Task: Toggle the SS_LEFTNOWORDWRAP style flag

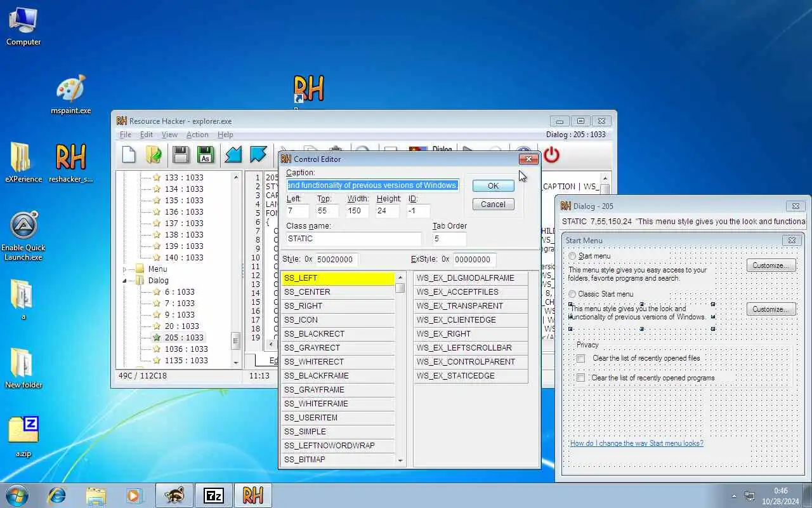Action: click(338, 446)
